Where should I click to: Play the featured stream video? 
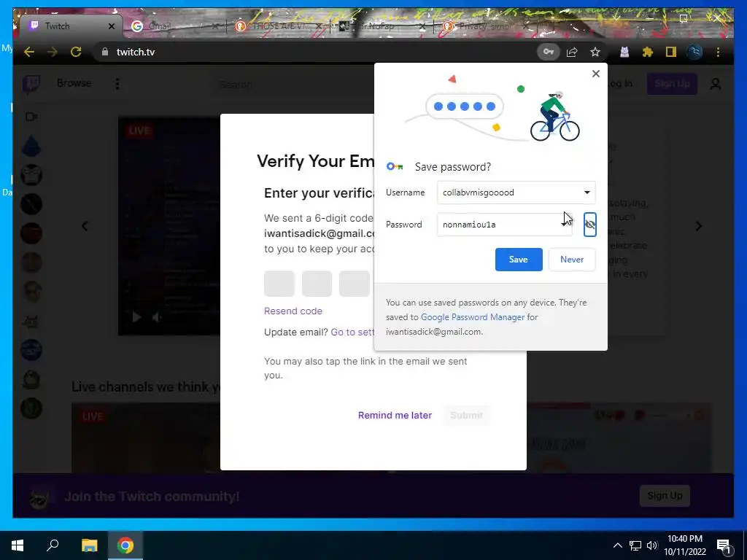point(136,316)
